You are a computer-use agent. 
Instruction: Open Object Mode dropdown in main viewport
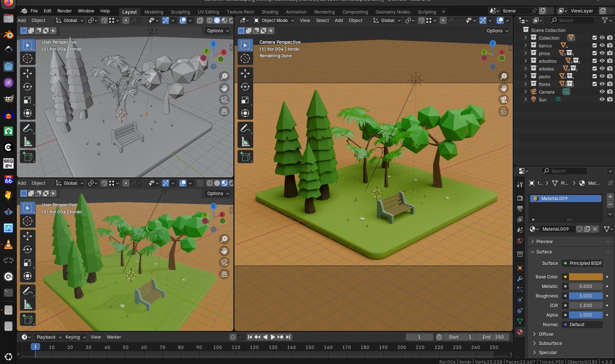274,20
